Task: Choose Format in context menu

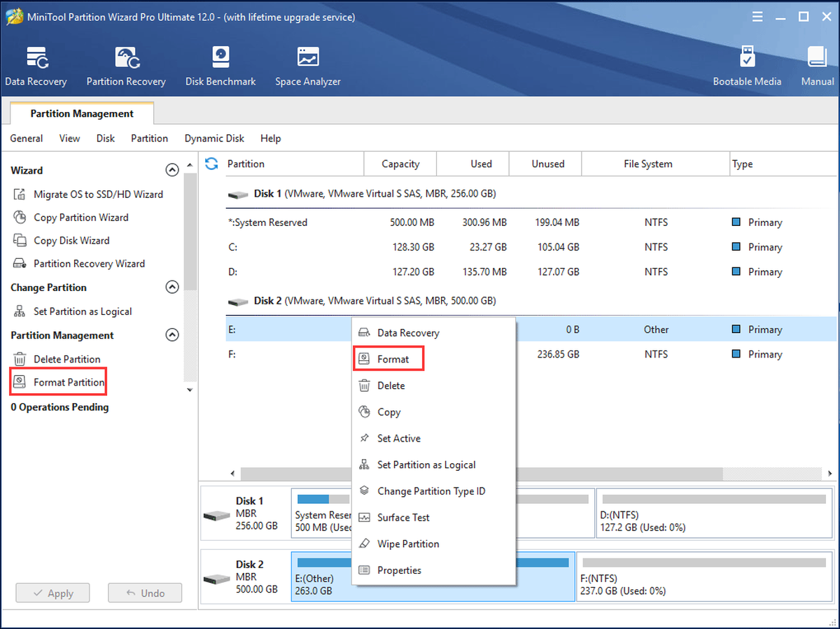Action: (x=434, y=359)
